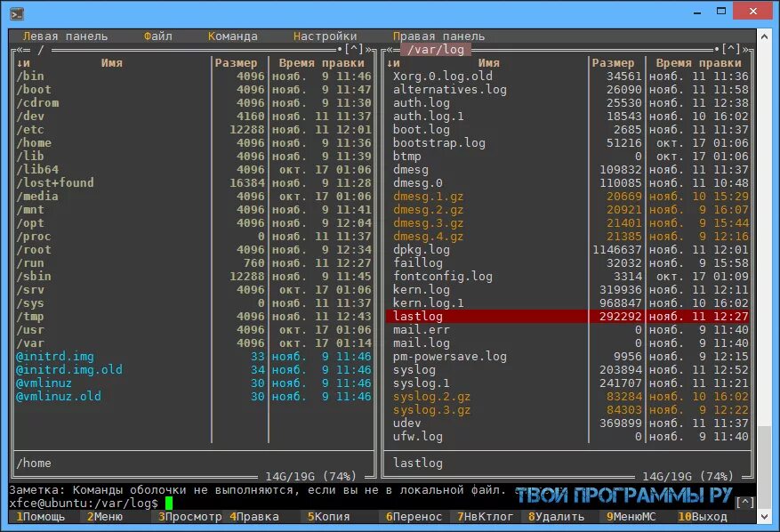
Task: Click 3Просмотр function key button
Action: click(190, 517)
